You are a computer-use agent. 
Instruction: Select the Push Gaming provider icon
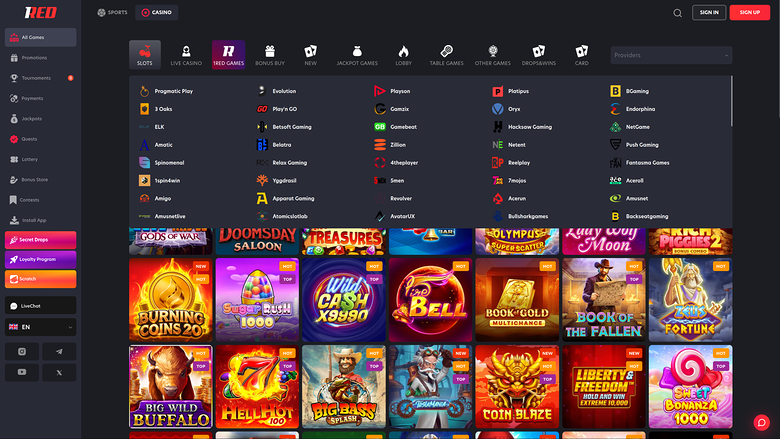[615, 145]
